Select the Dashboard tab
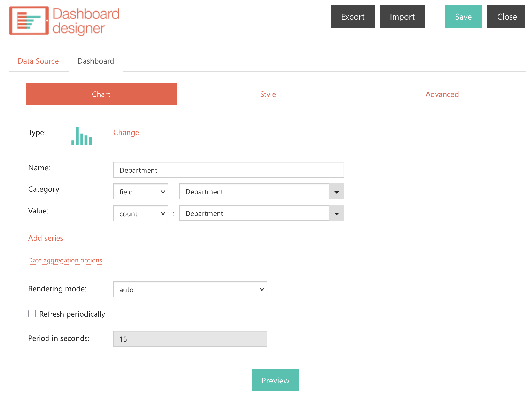The height and width of the screenshot is (400, 532). 96,61
